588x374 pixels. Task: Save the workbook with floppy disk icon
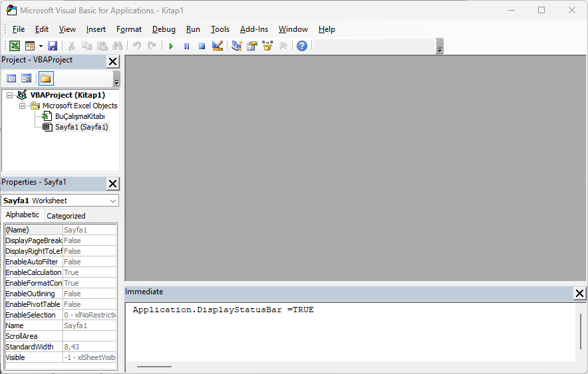(x=53, y=46)
